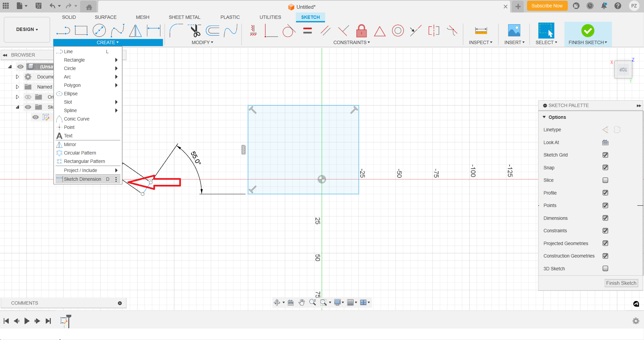The width and height of the screenshot is (644, 340).
Task: Click the green Finish Sketch checkmark
Action: pyautogui.click(x=588, y=31)
